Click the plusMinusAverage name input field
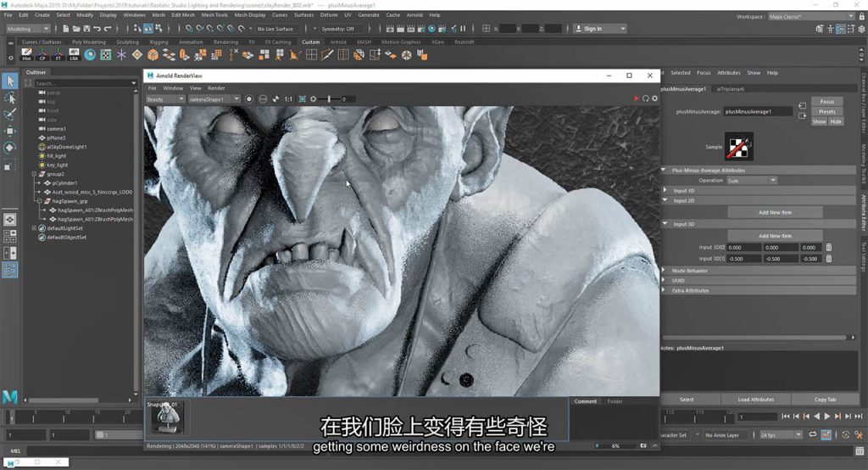Viewport: 868px width, 470px height. 758,111
